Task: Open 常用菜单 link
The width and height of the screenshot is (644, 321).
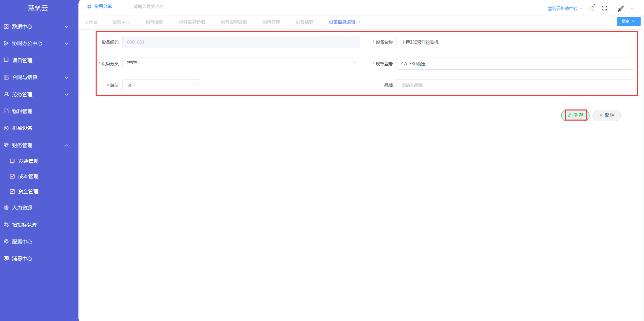Action: (103, 7)
